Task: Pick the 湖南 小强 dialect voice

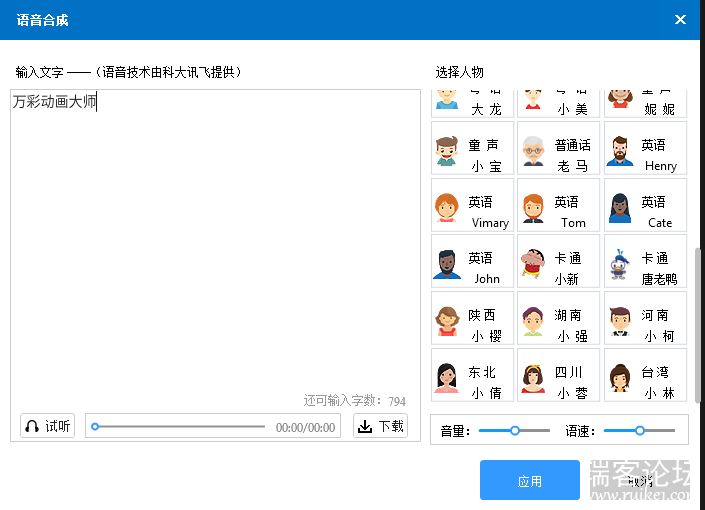Action: 558,318
